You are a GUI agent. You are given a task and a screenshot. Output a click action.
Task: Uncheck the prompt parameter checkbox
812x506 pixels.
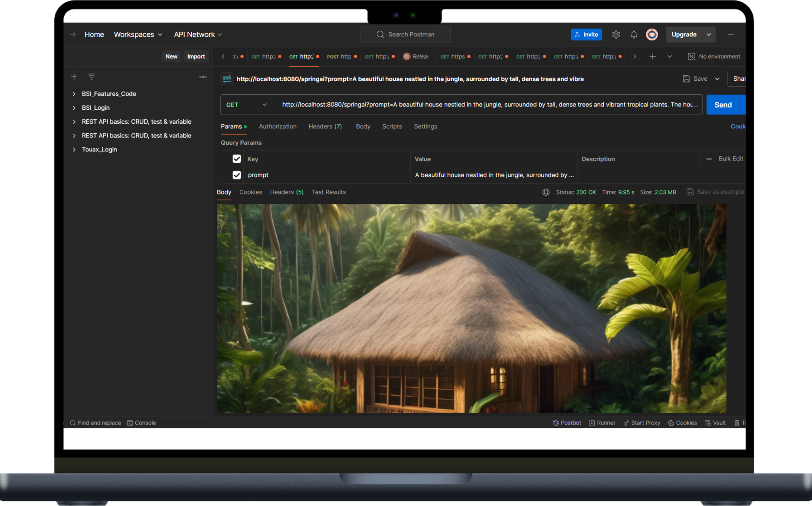(x=237, y=175)
